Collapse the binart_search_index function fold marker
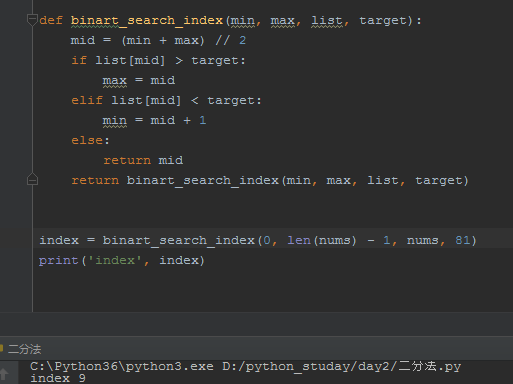 (32, 20)
